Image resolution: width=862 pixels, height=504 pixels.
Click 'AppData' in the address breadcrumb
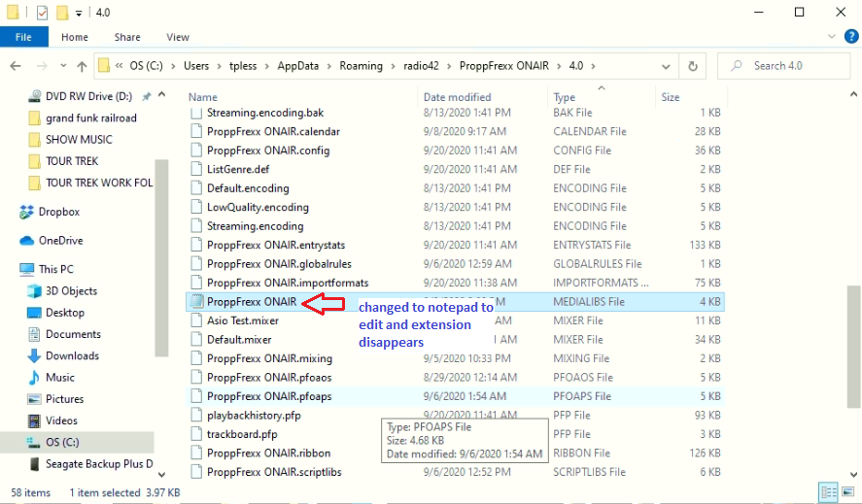pos(298,66)
